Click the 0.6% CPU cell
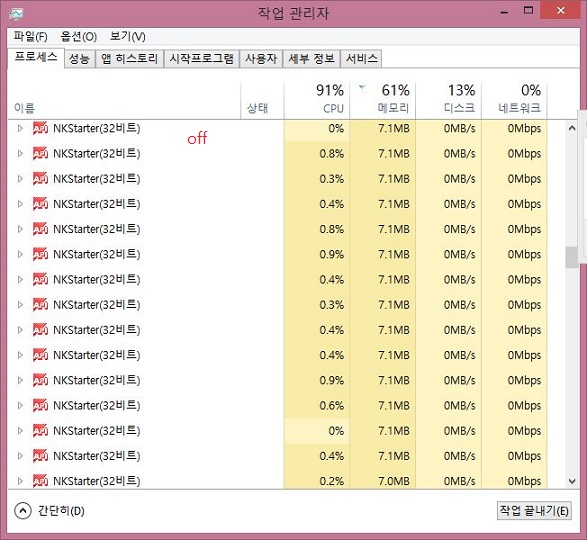Image resolution: width=587 pixels, height=540 pixels. 317,406
